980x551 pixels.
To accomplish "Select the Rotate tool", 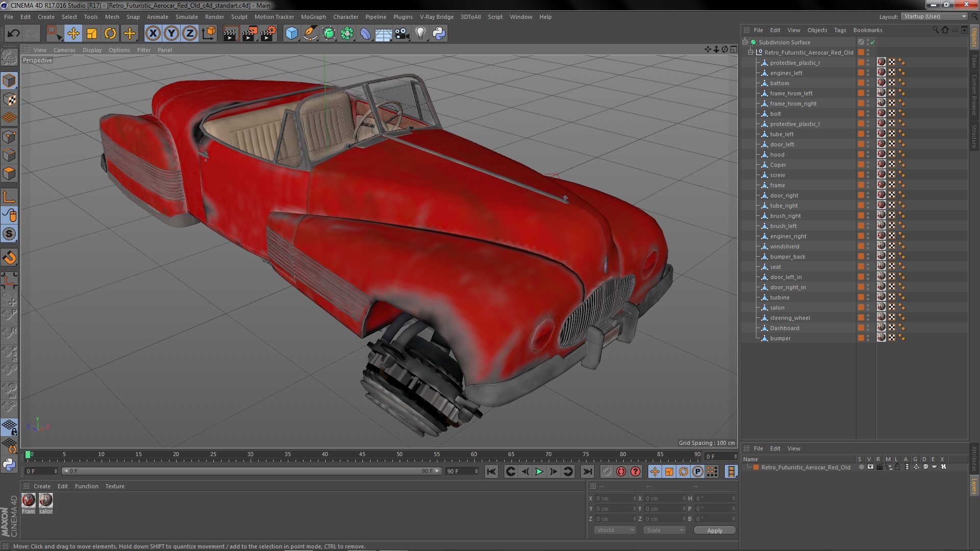I will point(110,34).
